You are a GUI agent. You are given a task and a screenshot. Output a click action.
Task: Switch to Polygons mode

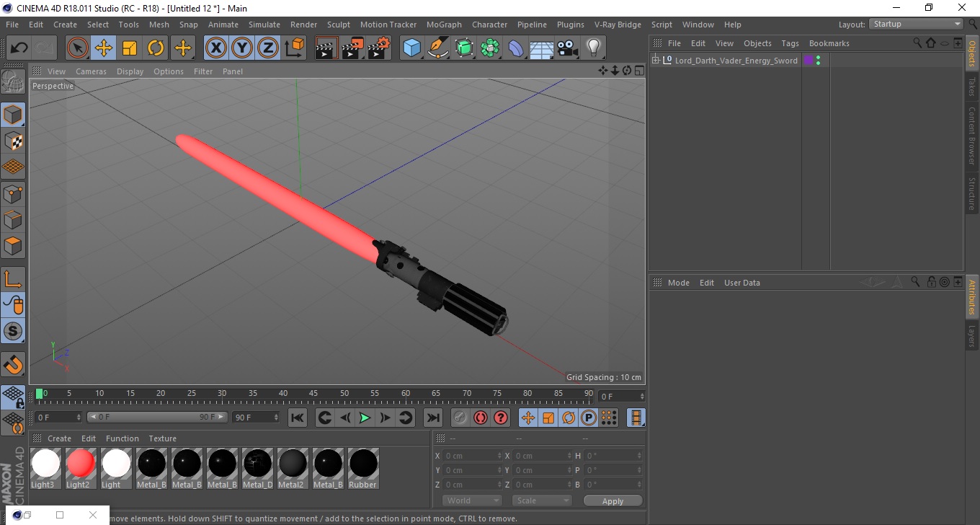point(13,246)
